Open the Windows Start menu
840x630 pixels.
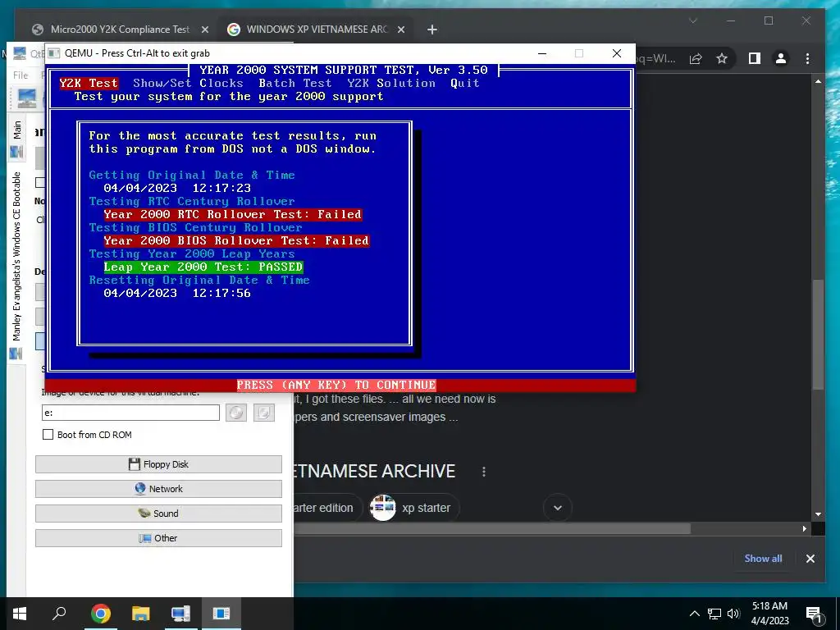(20, 614)
